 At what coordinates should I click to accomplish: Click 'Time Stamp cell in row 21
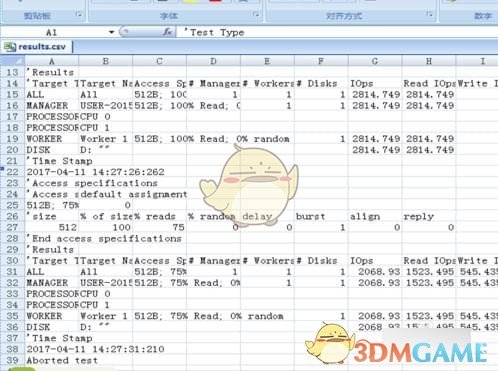[52, 161]
